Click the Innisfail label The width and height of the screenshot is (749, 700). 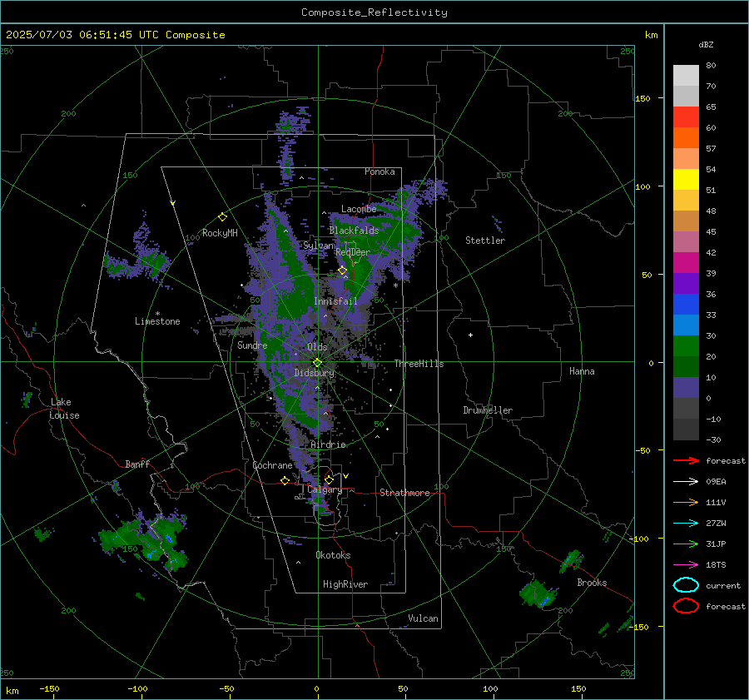pyautogui.click(x=335, y=301)
